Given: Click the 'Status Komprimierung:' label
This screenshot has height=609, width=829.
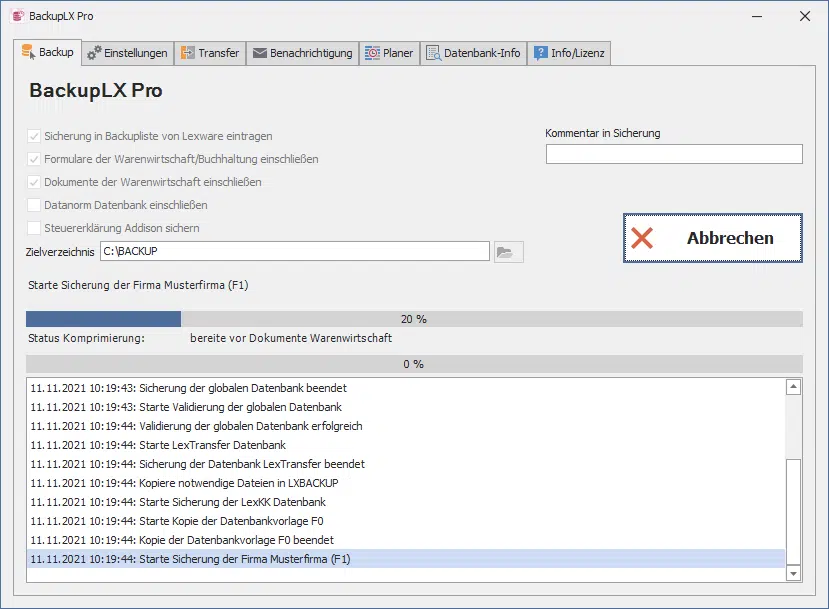Looking at the screenshot, I should tap(86, 338).
